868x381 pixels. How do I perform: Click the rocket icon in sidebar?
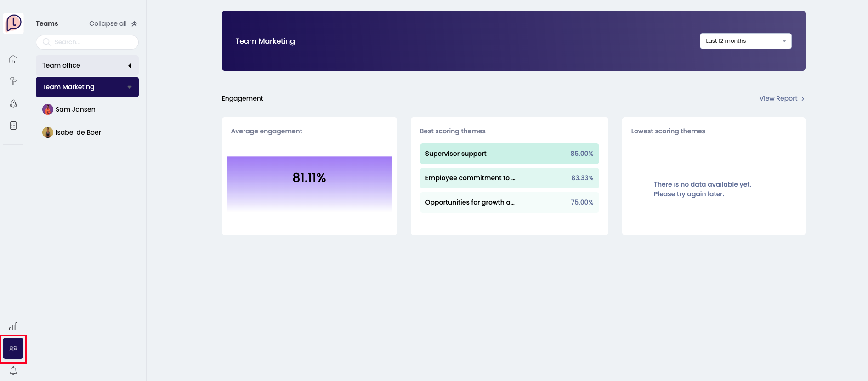coord(13,103)
